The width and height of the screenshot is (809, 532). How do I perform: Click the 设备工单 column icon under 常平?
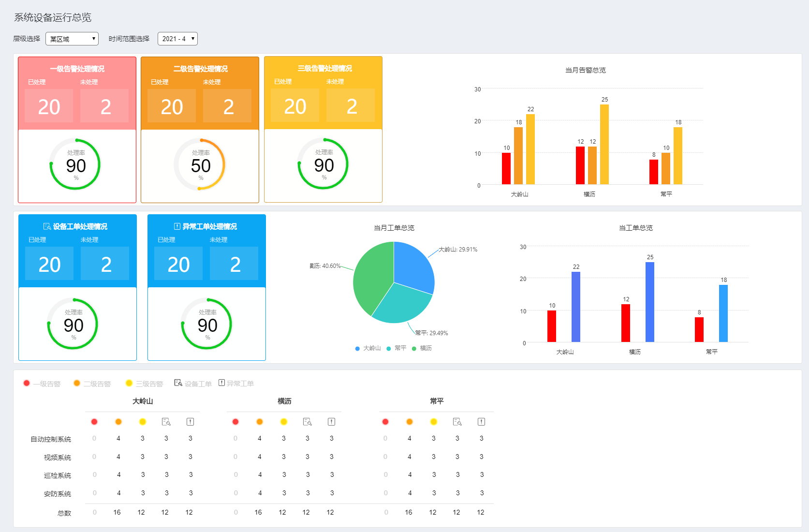pyautogui.click(x=457, y=422)
